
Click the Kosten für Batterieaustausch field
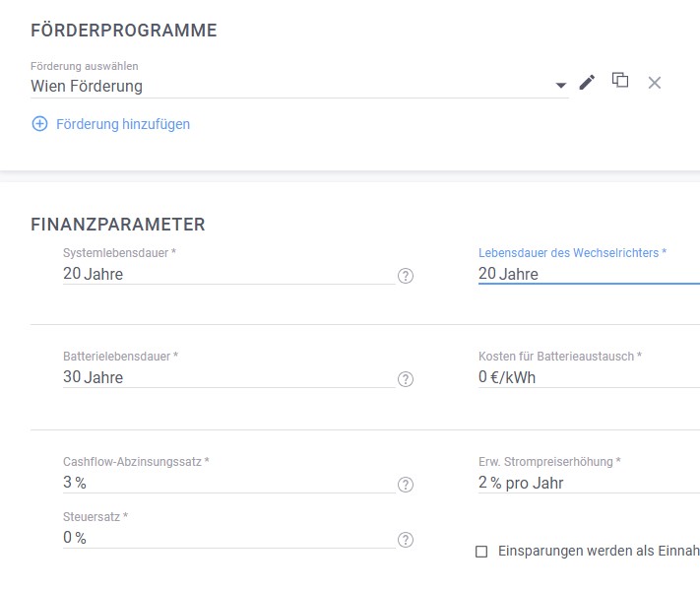[587, 377]
